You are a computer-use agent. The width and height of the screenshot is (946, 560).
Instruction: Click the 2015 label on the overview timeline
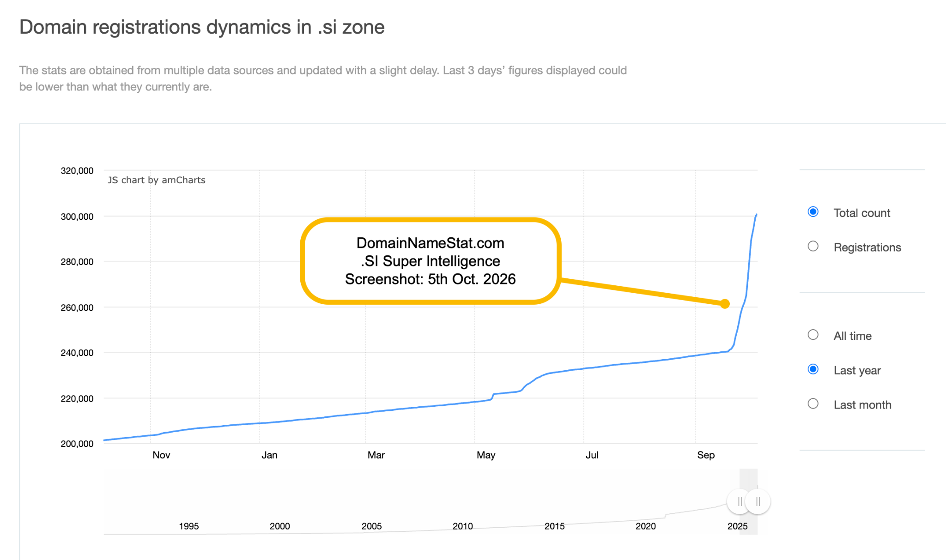coord(554,526)
